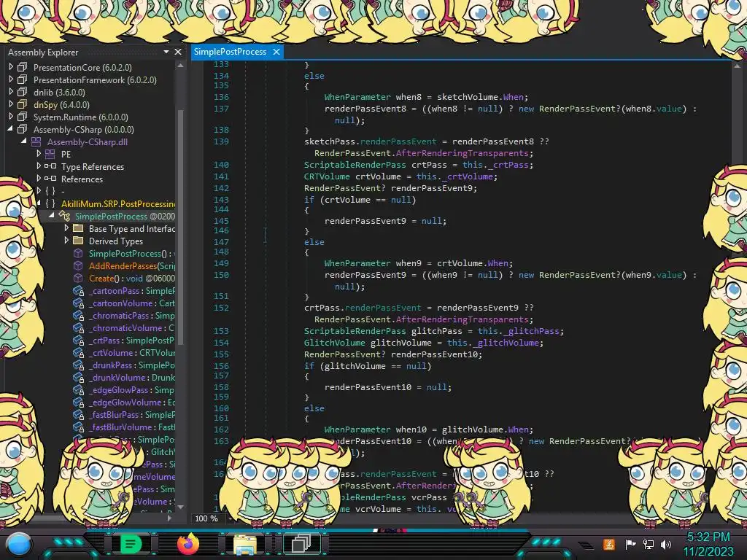Click the PresentationCore assembly icon
Image resolution: width=747 pixels, height=560 pixels.
[x=23, y=67]
